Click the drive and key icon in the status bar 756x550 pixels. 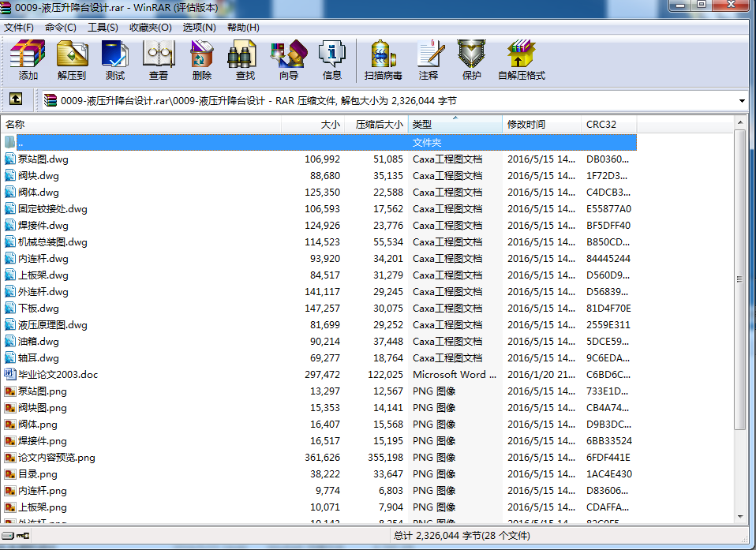click(x=16, y=536)
